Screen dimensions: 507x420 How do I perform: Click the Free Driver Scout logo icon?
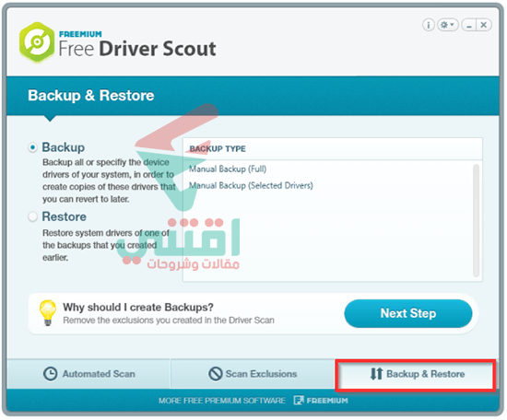click(37, 42)
